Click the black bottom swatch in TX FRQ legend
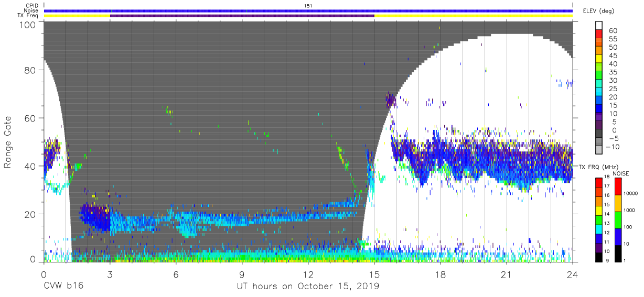This screenshot has height=297, width=644. tap(599, 257)
